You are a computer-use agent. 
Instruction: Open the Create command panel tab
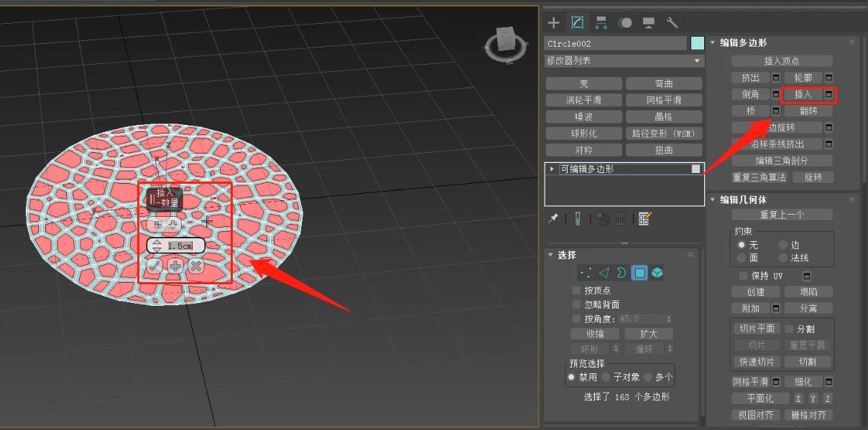tap(554, 23)
